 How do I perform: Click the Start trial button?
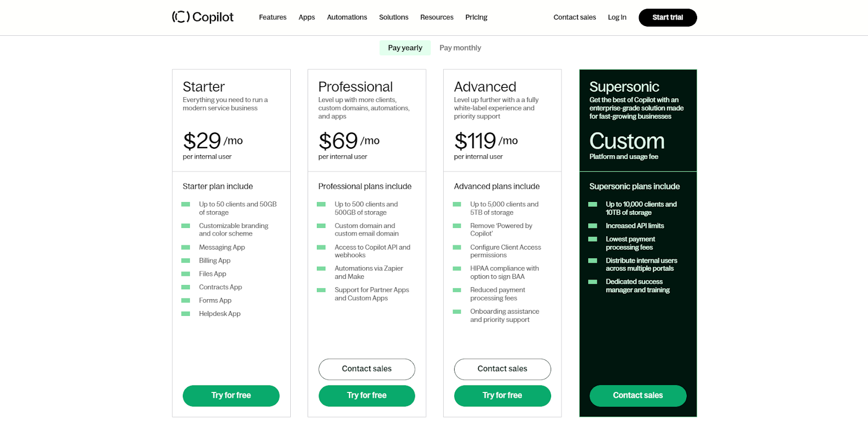667,17
